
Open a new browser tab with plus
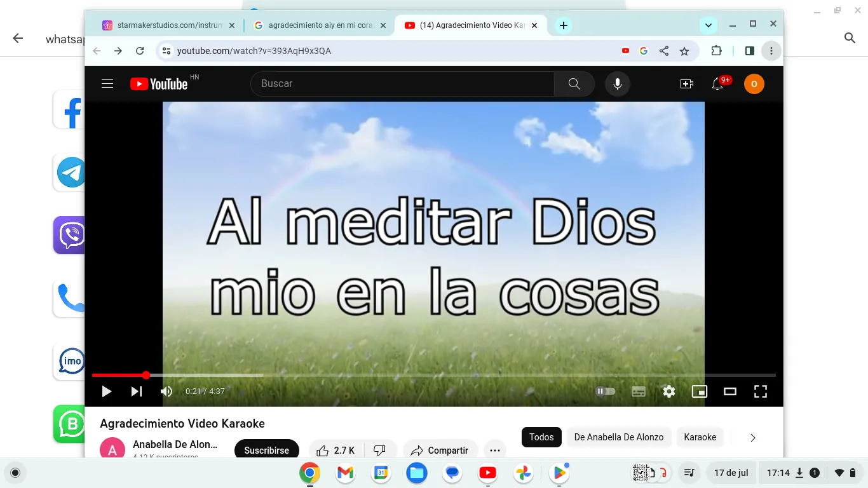(x=563, y=25)
